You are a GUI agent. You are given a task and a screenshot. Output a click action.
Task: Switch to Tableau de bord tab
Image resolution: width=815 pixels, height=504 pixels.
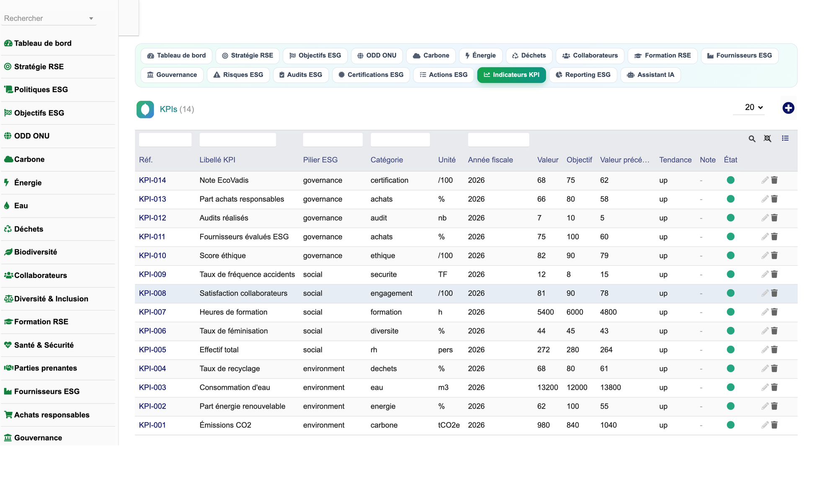pyautogui.click(x=176, y=56)
